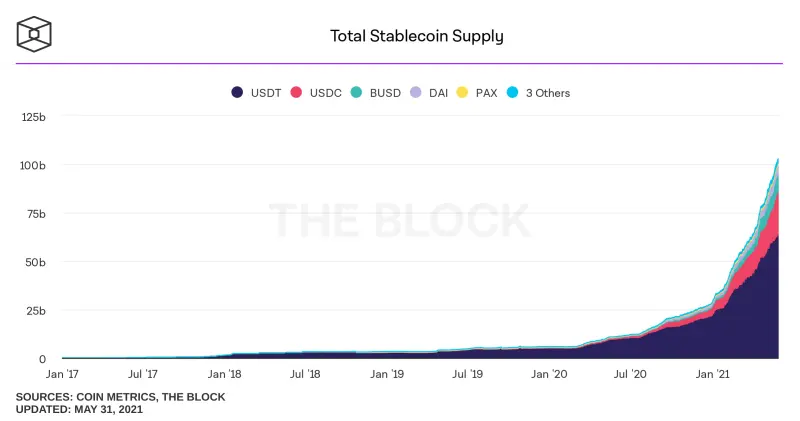The width and height of the screenshot is (800, 421).
Task: Hide the USDC series via its label
Action: [326, 93]
